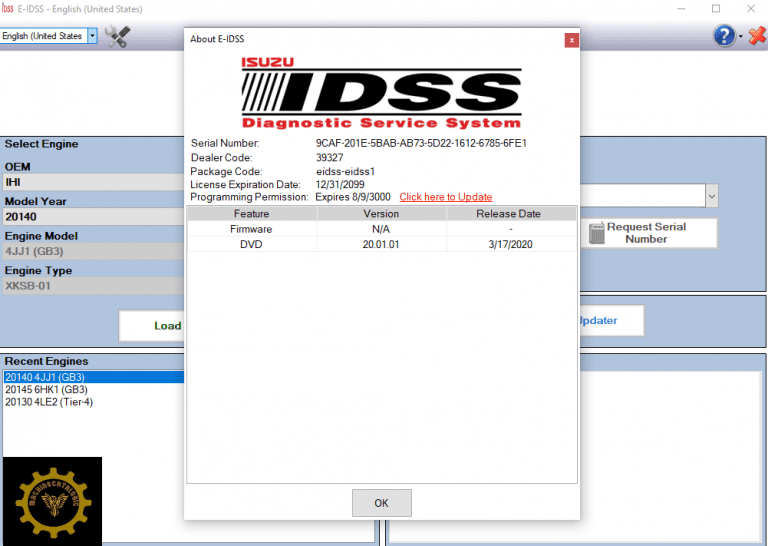The width and height of the screenshot is (768, 546).
Task: Select recent engine 20140 4JJ1 (GB3)
Action: 94,377
